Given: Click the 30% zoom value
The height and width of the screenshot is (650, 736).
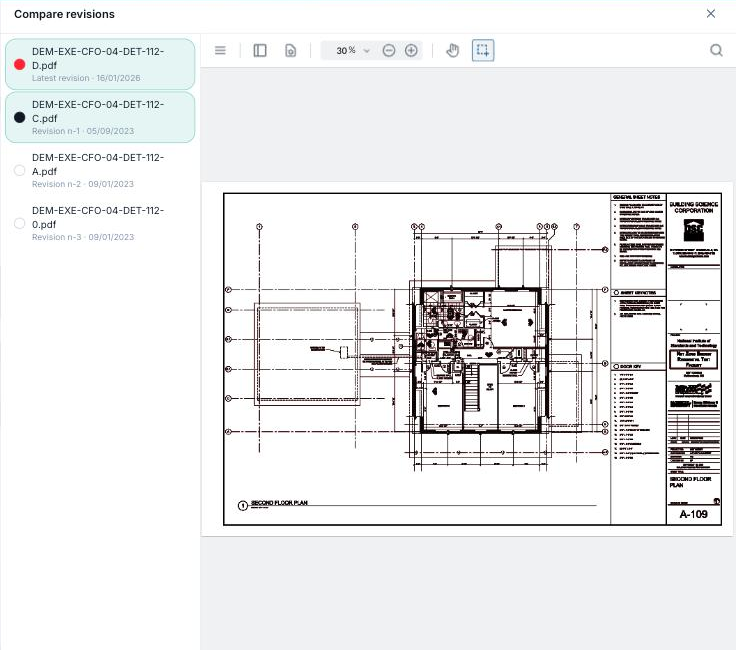Looking at the screenshot, I should click(x=345, y=50).
